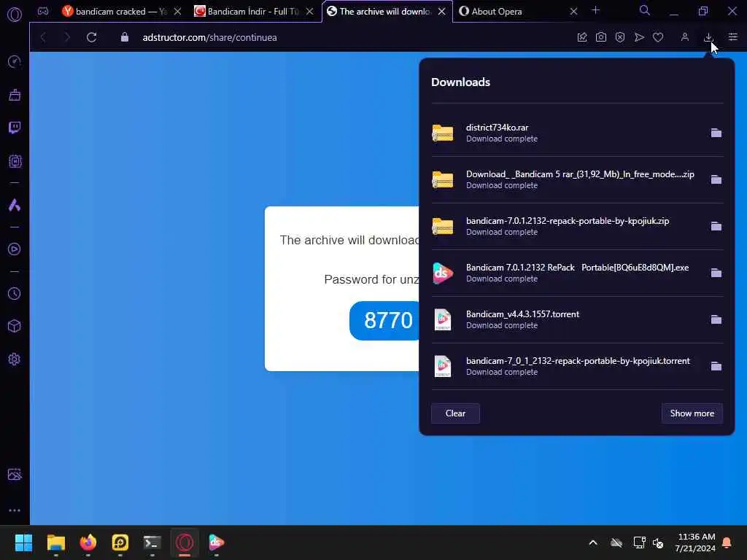Open GX Corner gamepad icon
The image size is (747, 560).
tap(43, 11)
